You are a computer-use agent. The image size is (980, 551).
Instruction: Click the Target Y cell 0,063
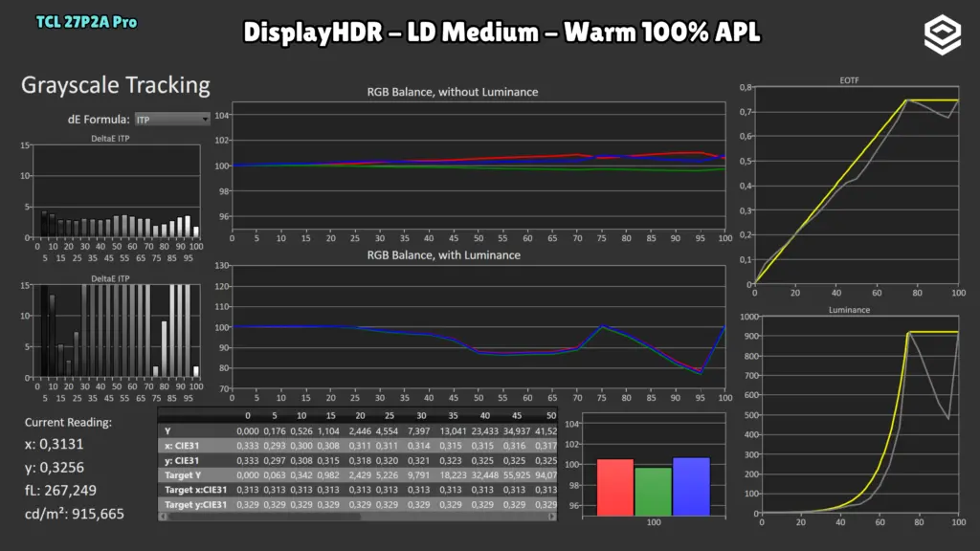pyautogui.click(x=275, y=474)
